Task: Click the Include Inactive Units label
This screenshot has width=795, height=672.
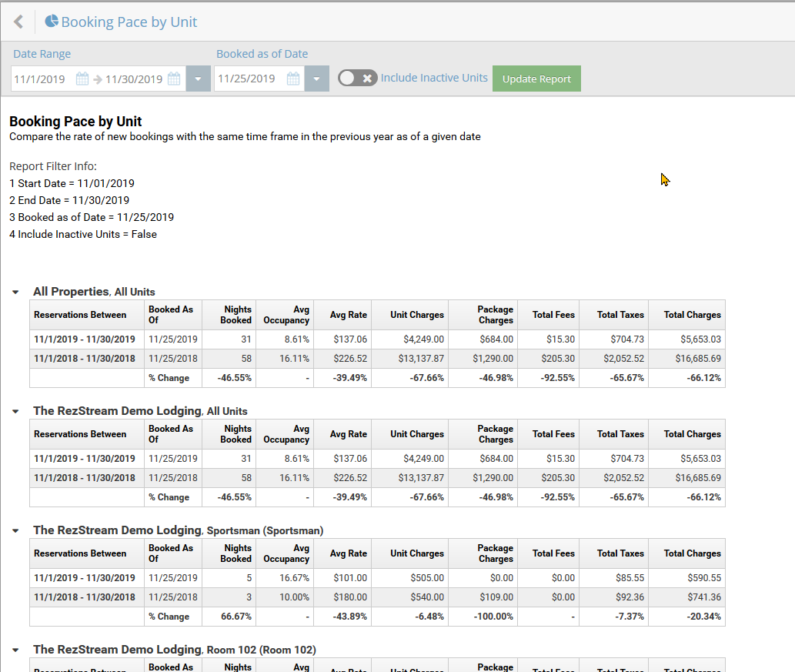Action: click(434, 78)
